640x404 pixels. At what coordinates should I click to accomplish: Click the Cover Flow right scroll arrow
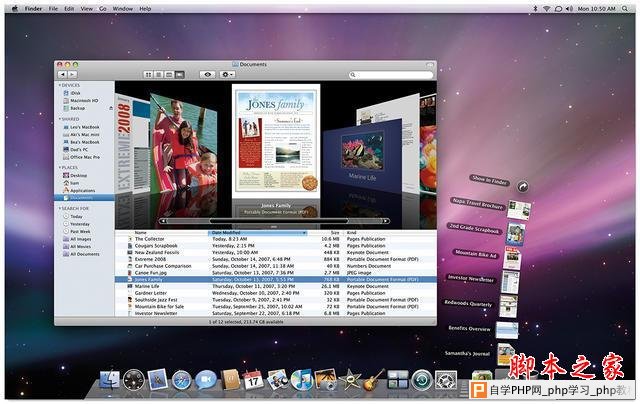click(x=385, y=221)
